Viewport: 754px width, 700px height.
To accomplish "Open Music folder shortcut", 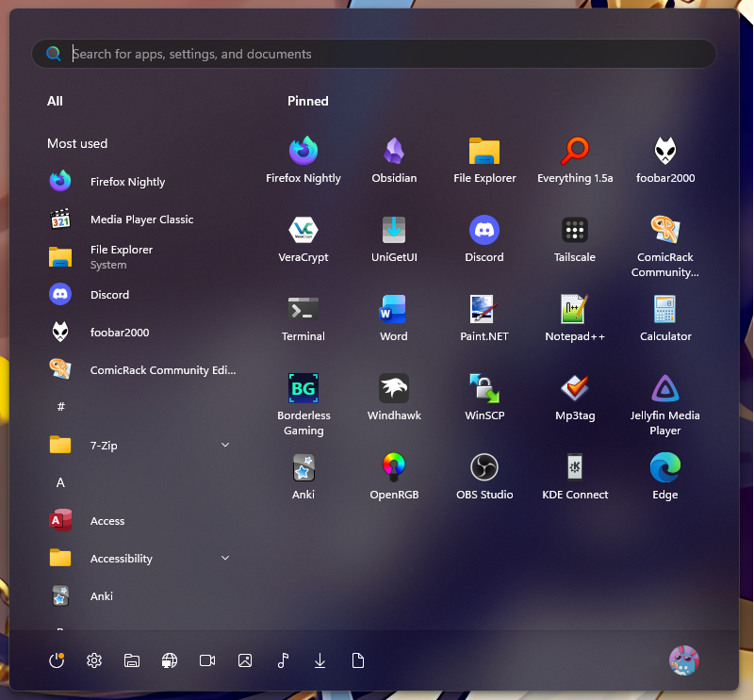I will pyautogui.click(x=283, y=660).
